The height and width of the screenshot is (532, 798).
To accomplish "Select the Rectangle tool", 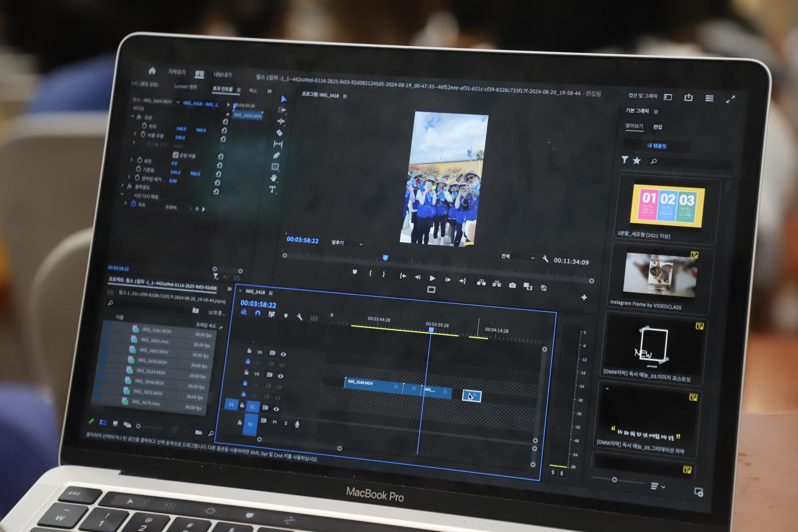I will point(275,167).
